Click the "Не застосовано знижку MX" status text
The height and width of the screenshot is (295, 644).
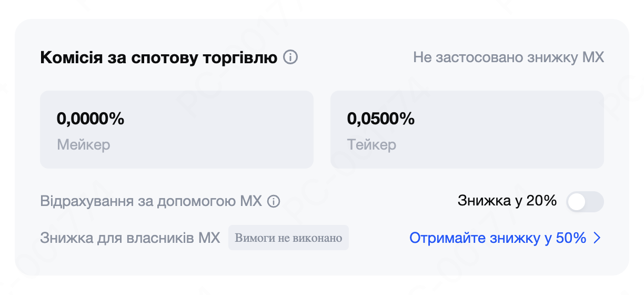508,57
